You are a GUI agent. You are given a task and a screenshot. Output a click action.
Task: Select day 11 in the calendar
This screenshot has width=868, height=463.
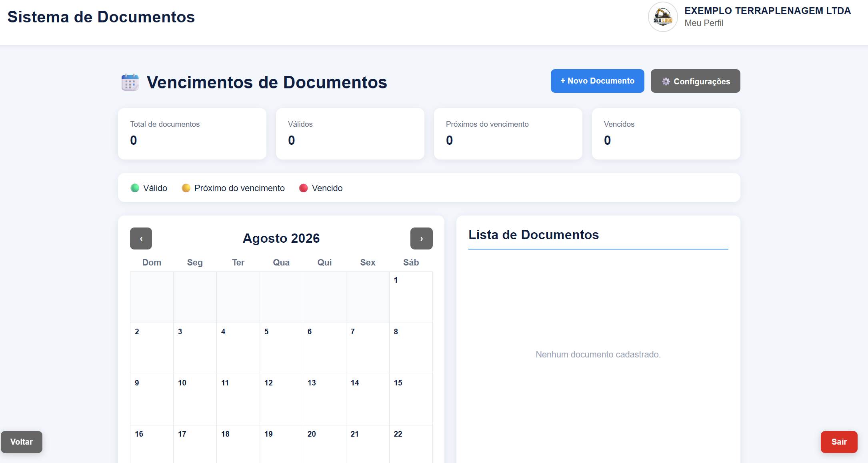point(238,399)
